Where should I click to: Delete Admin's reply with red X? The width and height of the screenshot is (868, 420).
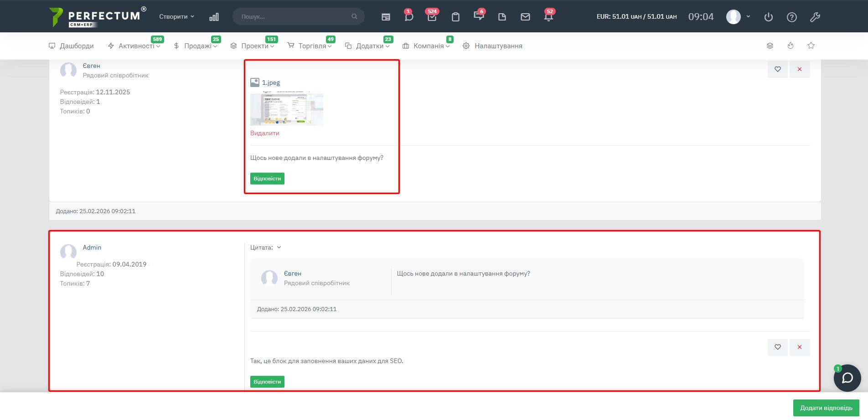(800, 347)
